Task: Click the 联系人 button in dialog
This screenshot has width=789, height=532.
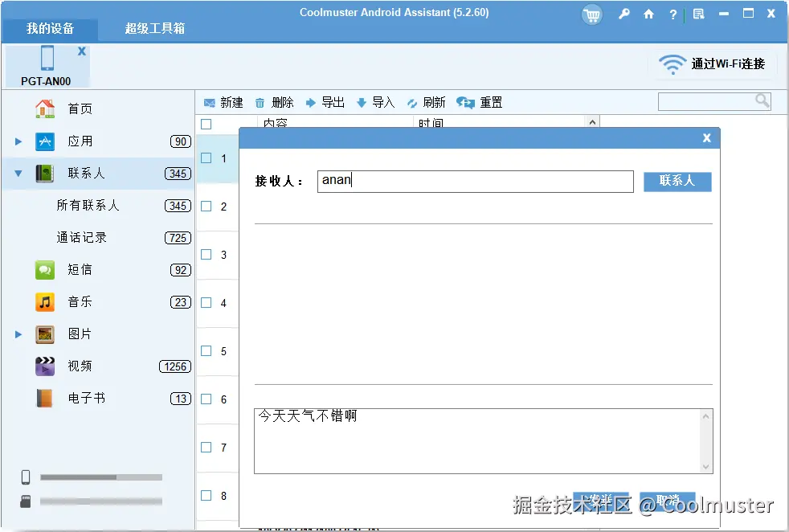Action: 677,181
